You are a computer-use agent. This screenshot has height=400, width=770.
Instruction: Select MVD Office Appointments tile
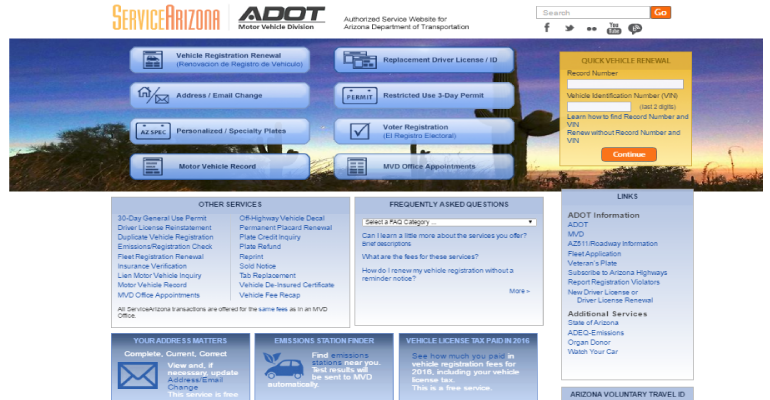click(x=425, y=166)
